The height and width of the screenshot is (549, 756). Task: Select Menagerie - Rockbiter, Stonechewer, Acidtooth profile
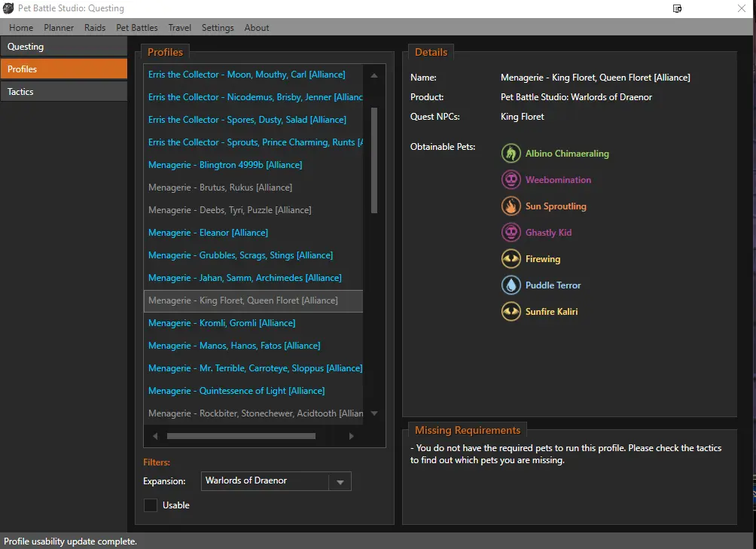[x=253, y=413]
